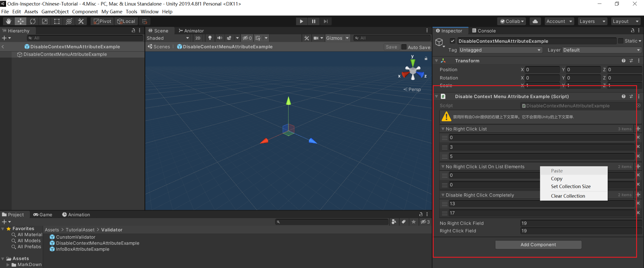The image size is (644, 268).
Task: Add item to No Right Click List
Action: pyautogui.click(x=638, y=129)
